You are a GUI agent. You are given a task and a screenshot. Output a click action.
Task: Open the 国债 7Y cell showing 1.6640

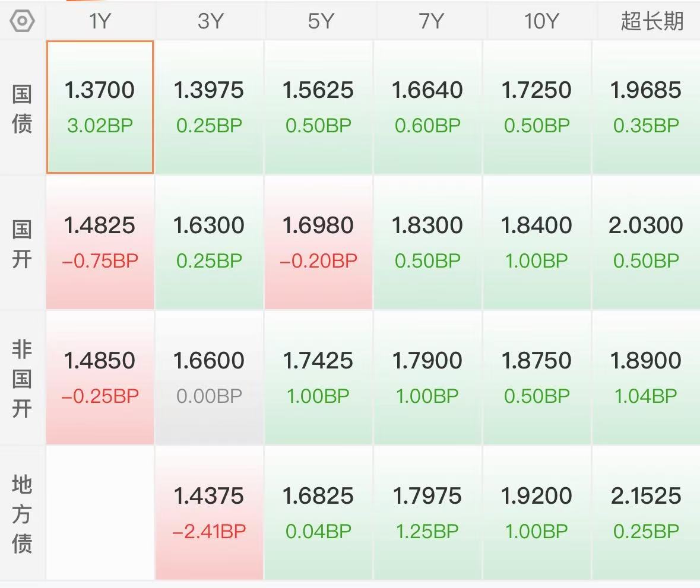point(427,107)
